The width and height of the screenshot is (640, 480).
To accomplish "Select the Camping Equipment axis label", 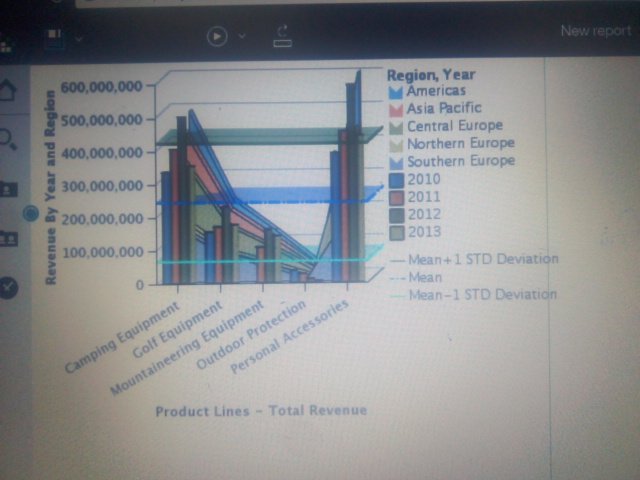I will (x=122, y=337).
